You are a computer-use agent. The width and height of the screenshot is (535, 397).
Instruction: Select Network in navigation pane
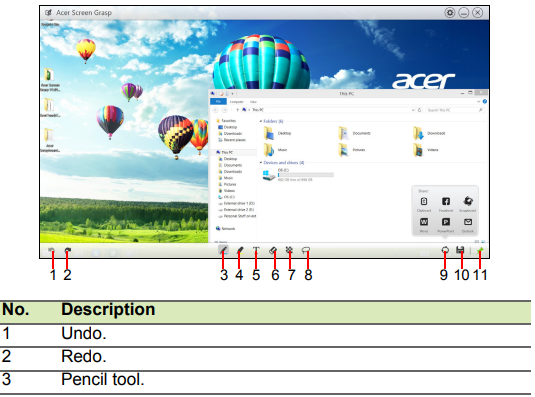click(x=226, y=229)
